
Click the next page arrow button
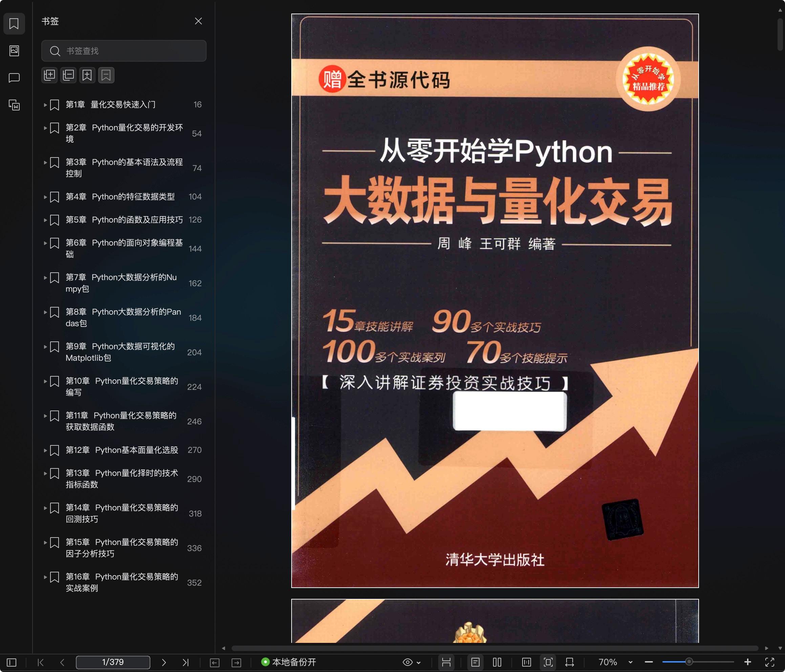164,662
